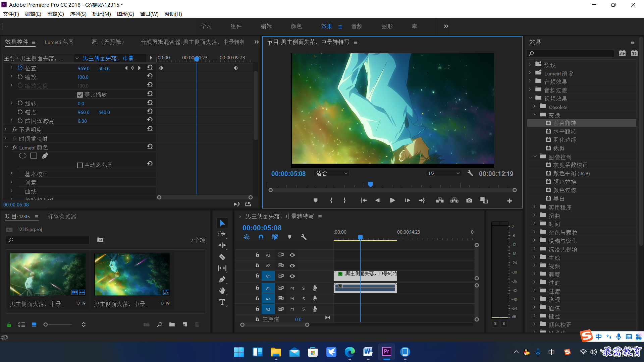The height and width of the screenshot is (362, 644).
Task: Open zoom level dropdown showing 适合
Action: point(332,173)
